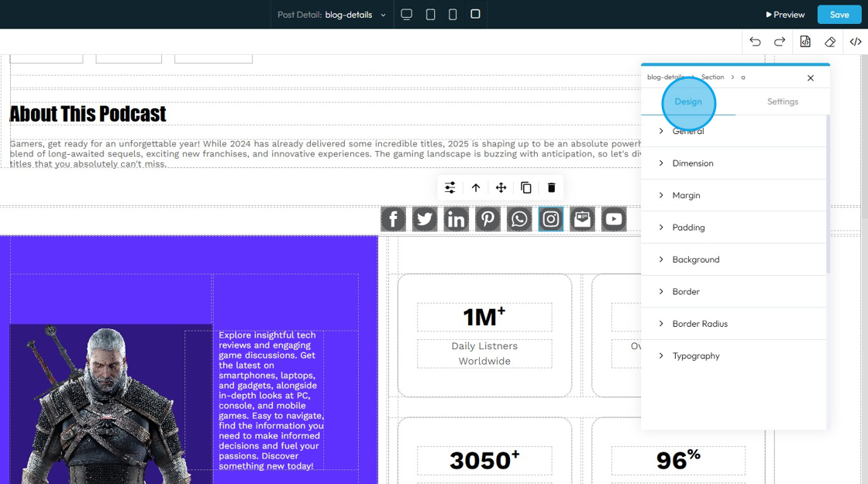Open element settings sliders icon
Viewport: 868px width, 484px height.
[450, 187]
